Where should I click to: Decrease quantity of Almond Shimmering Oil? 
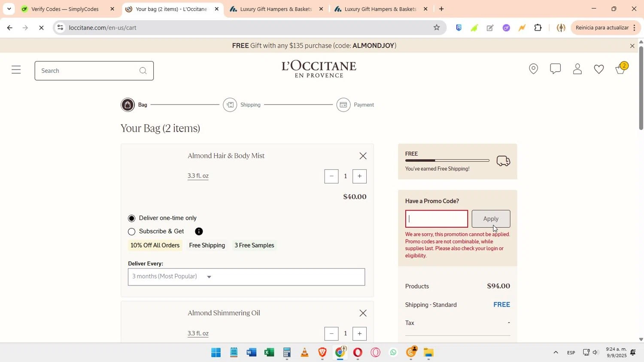pos(331,334)
